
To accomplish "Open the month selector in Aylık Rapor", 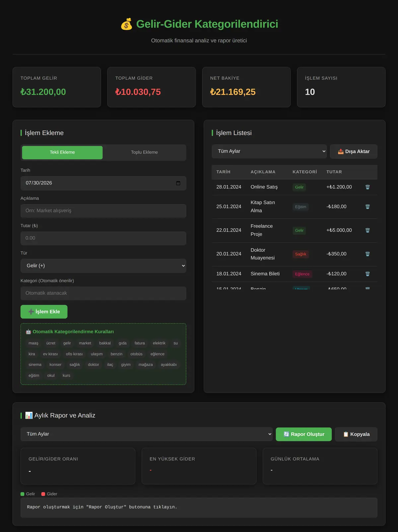I will pyautogui.click(x=147, y=434).
